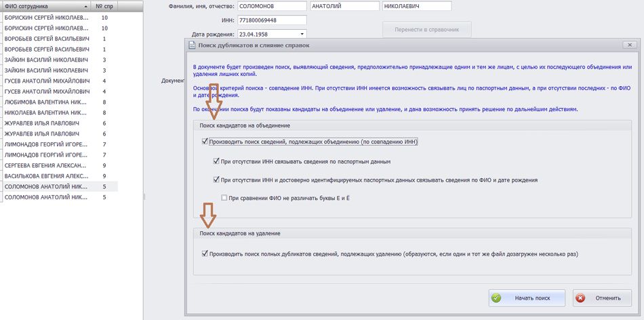Select ЛЮБИМОВА ВАЛЕНТИНА row

[x=59, y=102]
